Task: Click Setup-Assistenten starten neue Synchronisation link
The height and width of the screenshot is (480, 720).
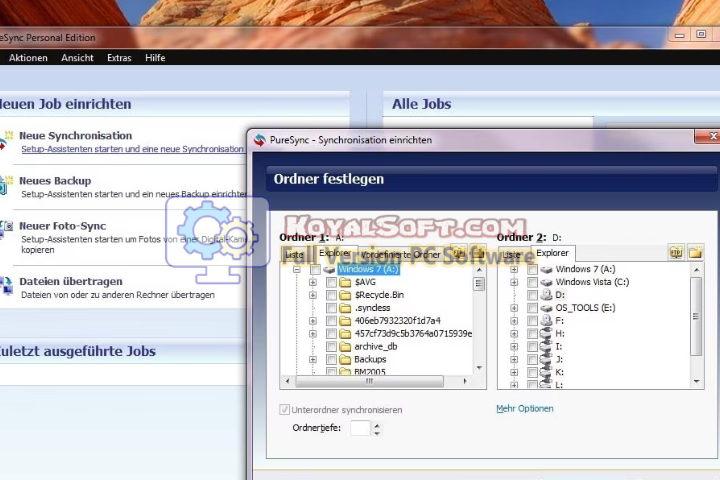Action: tap(132, 149)
